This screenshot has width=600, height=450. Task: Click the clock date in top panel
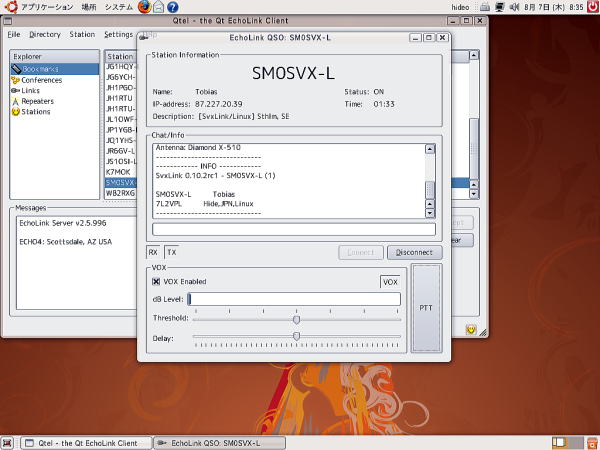pos(553,7)
